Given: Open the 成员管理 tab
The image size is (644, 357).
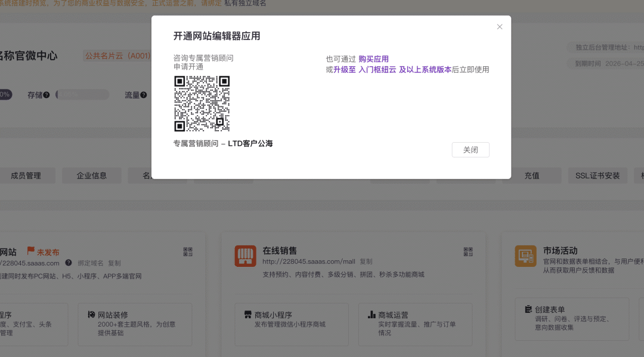Looking at the screenshot, I should (26, 176).
